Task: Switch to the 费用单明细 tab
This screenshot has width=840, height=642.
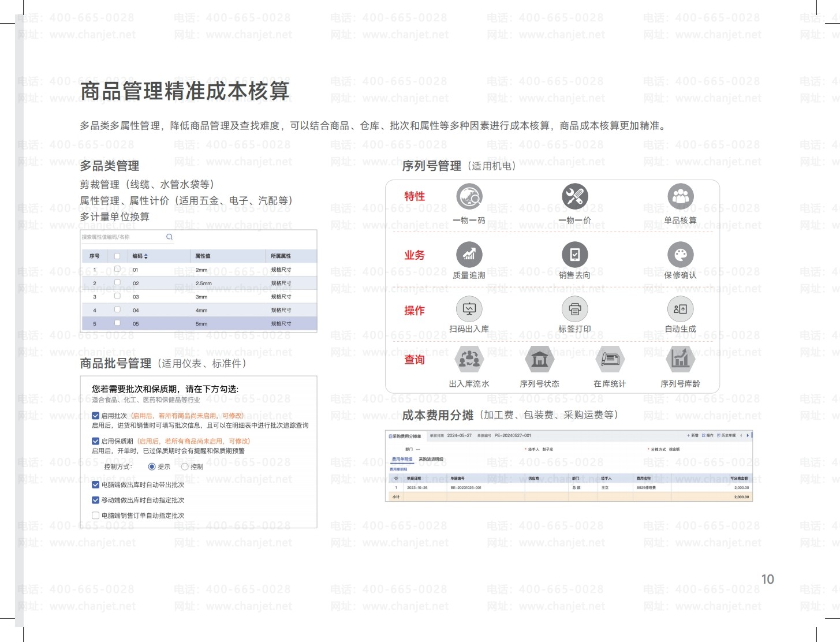Action: (x=402, y=460)
